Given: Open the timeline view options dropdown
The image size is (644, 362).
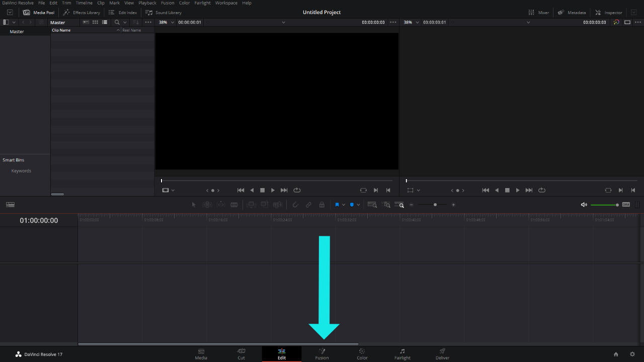Looking at the screenshot, I should click(x=10, y=204).
